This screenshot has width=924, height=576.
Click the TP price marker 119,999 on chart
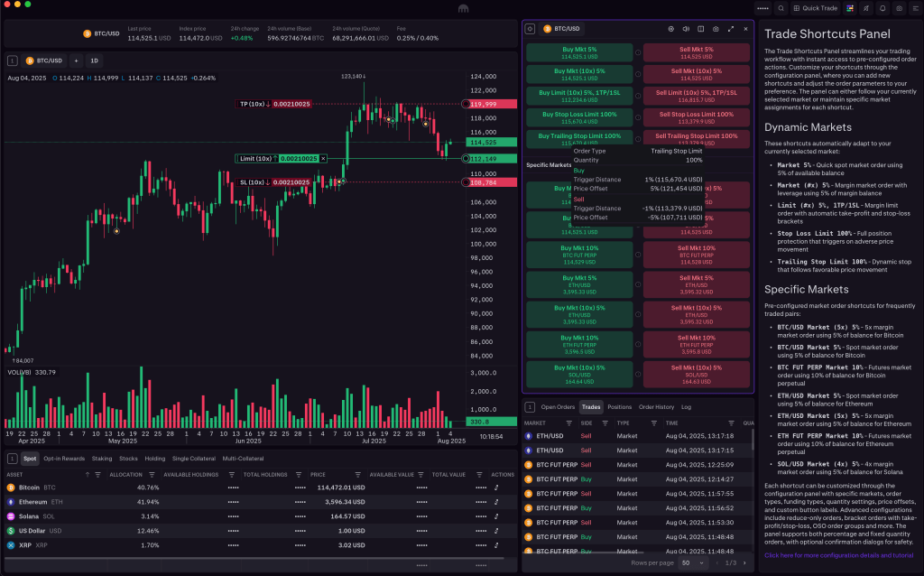493,105
